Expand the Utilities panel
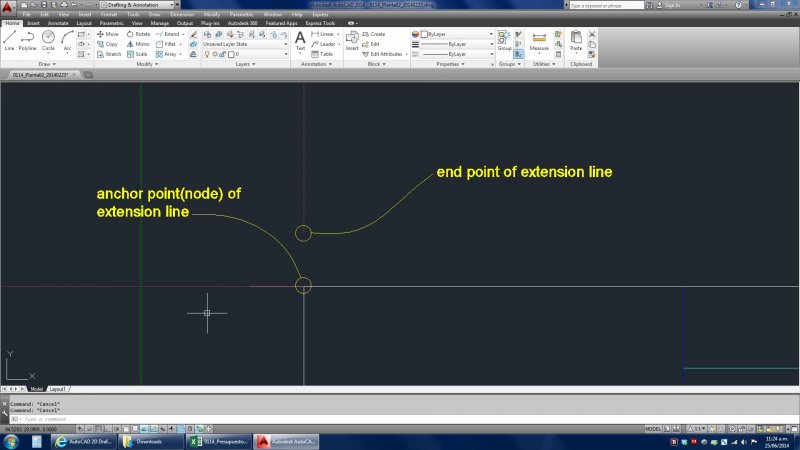Image resolution: width=800 pixels, height=450 pixels. pos(544,64)
